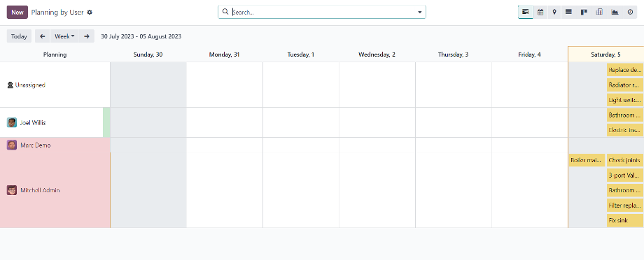Screen dimensions: 644x260
Task: Open the search options dropdown arrow
Action: pos(420,13)
